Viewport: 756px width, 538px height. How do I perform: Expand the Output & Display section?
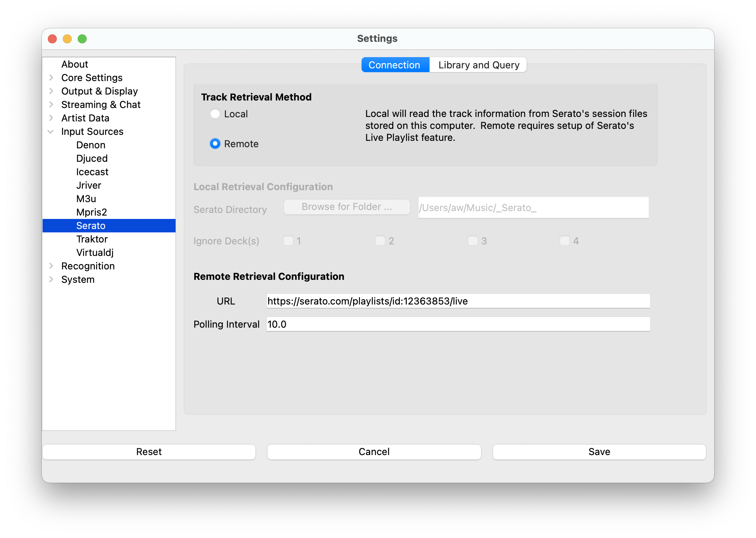point(51,91)
